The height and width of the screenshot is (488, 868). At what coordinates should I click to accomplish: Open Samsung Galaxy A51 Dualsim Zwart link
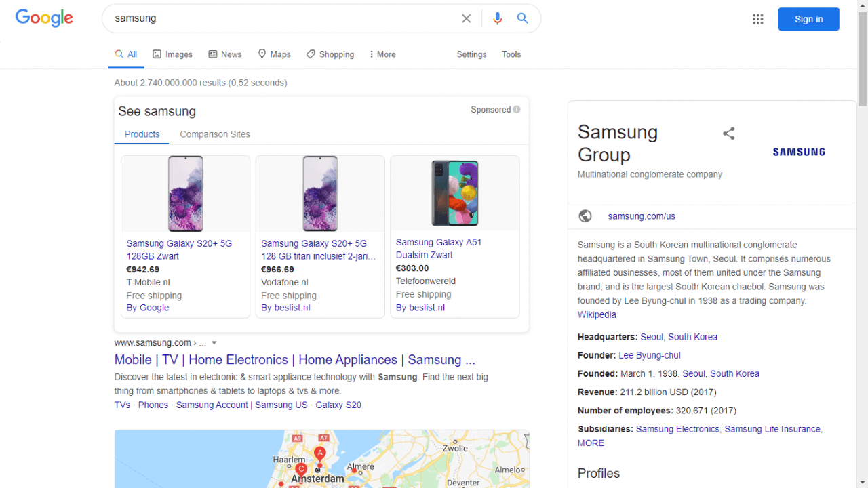coord(439,248)
